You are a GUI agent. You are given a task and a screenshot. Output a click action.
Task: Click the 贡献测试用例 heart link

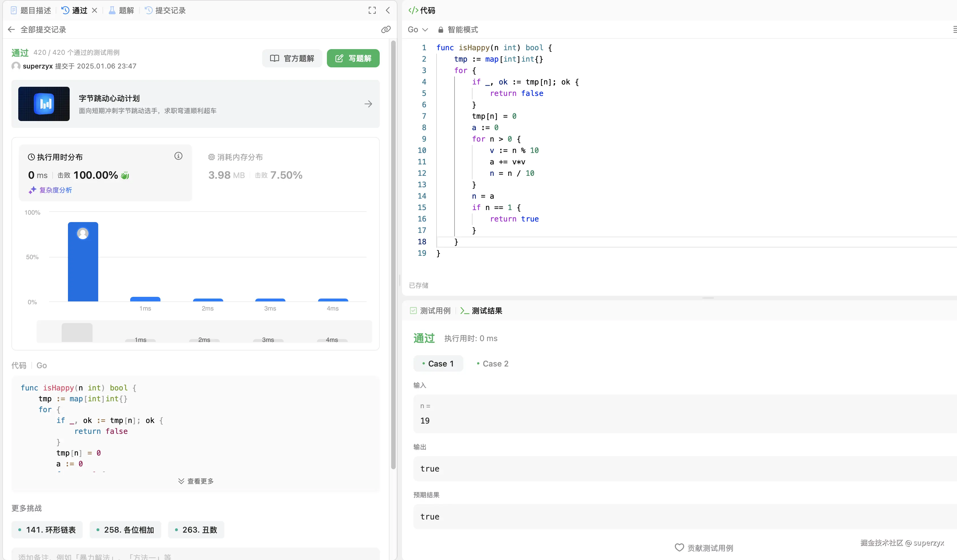point(704,547)
